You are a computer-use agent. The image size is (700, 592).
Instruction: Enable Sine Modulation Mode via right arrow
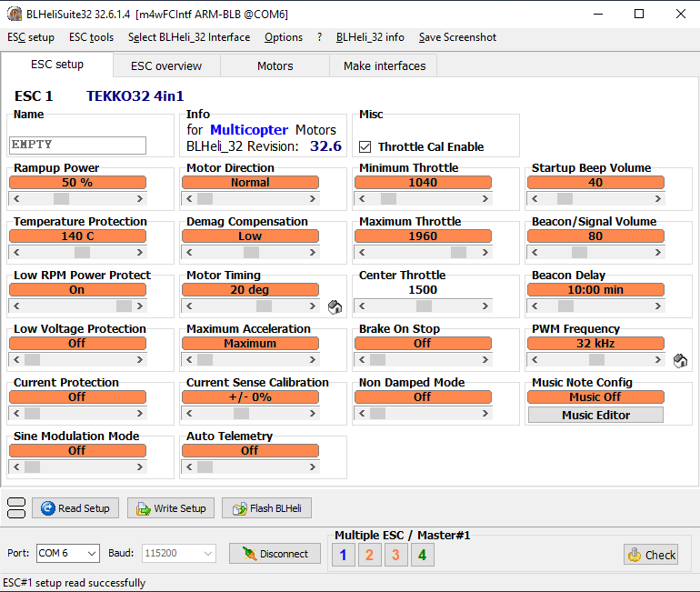pos(140,467)
